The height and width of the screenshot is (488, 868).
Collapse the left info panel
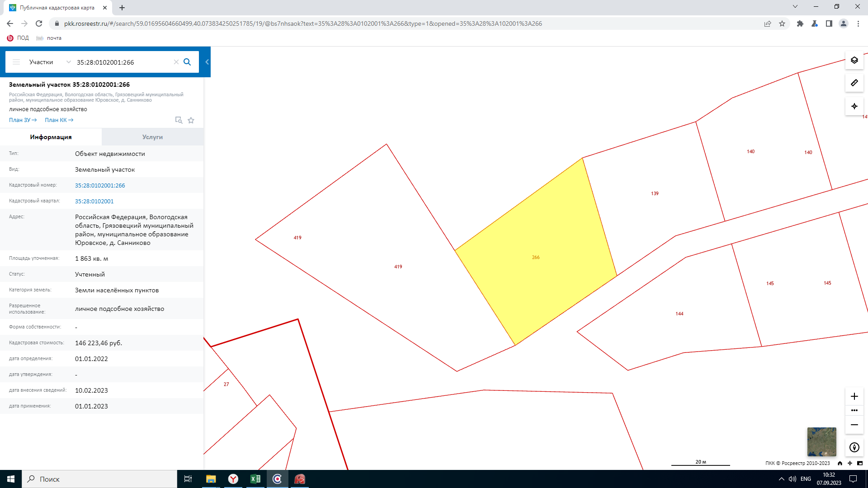(207, 62)
